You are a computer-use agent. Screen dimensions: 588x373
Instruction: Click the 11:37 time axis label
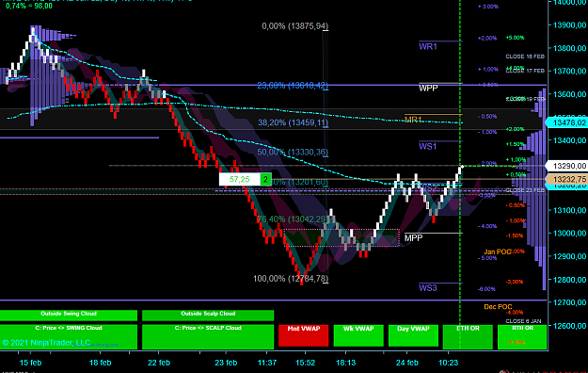pos(267,363)
